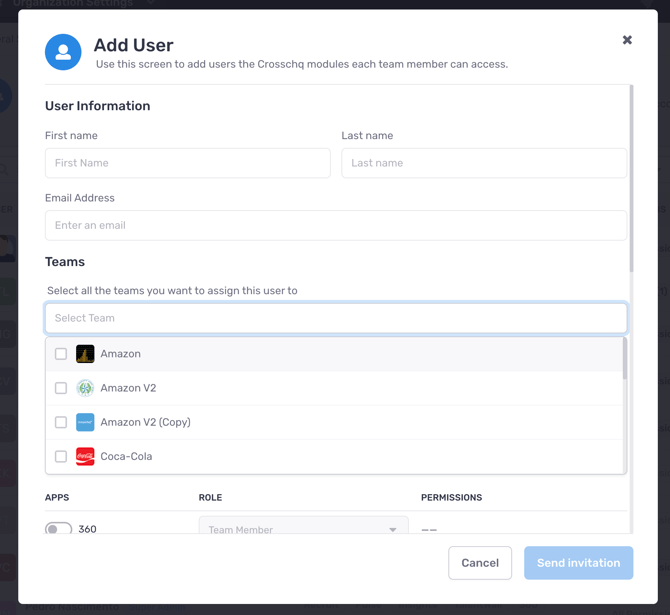Focus the Last name input field
Viewport: 670px width, 615px height.
click(x=484, y=163)
